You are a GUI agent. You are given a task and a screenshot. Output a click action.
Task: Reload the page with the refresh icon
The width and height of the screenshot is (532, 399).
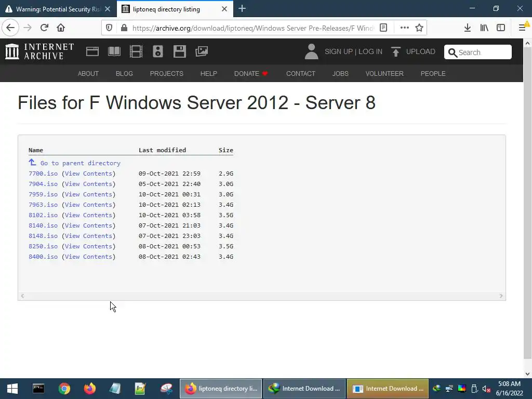[44, 28]
